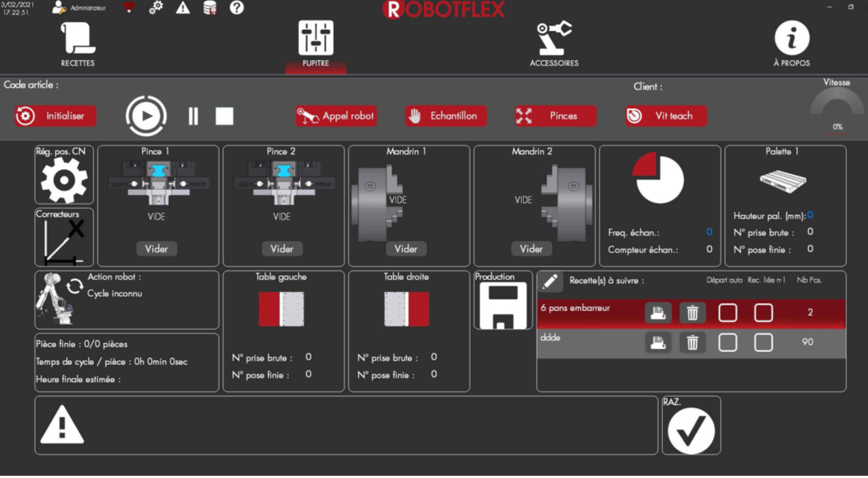Toggle Rec. liée n-1 for 6 pans embarreur
Image resolution: width=868 pixels, height=478 pixels.
click(763, 313)
